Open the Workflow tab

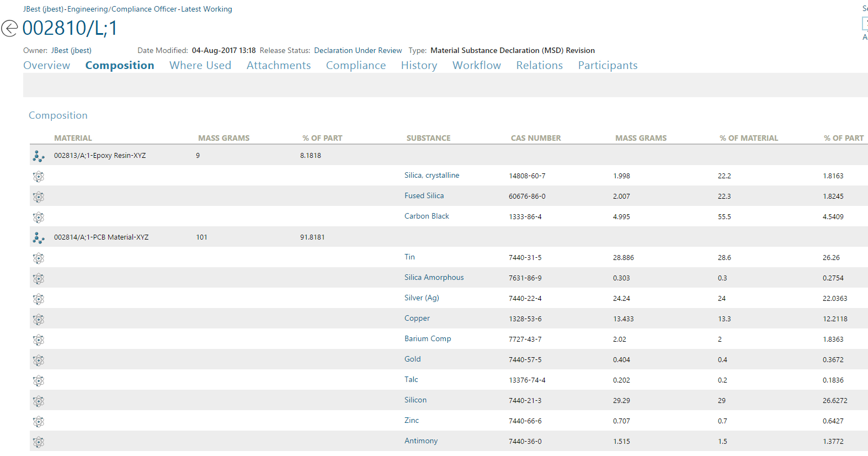[477, 66]
